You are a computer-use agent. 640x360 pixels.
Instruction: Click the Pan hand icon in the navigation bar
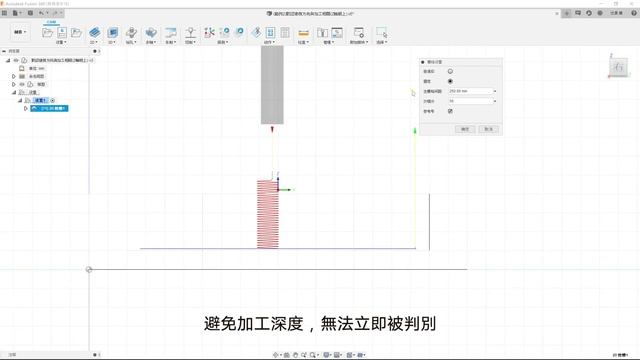pyautogui.click(x=295, y=355)
